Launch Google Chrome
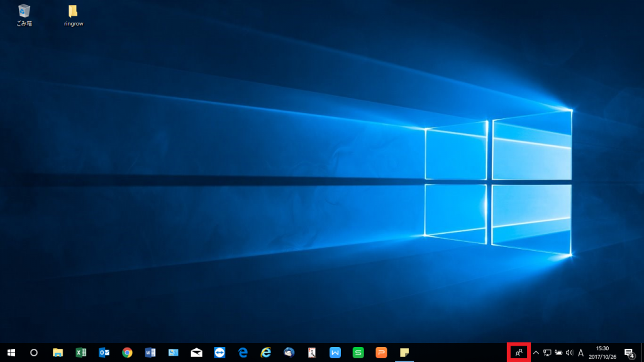This screenshot has width=644, height=362. (x=127, y=352)
